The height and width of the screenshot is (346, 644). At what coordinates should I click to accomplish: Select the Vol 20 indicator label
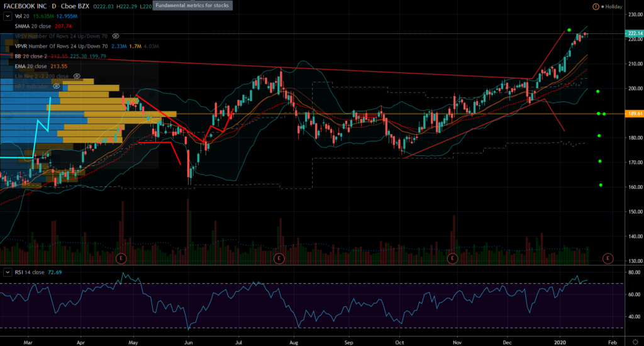[22, 16]
